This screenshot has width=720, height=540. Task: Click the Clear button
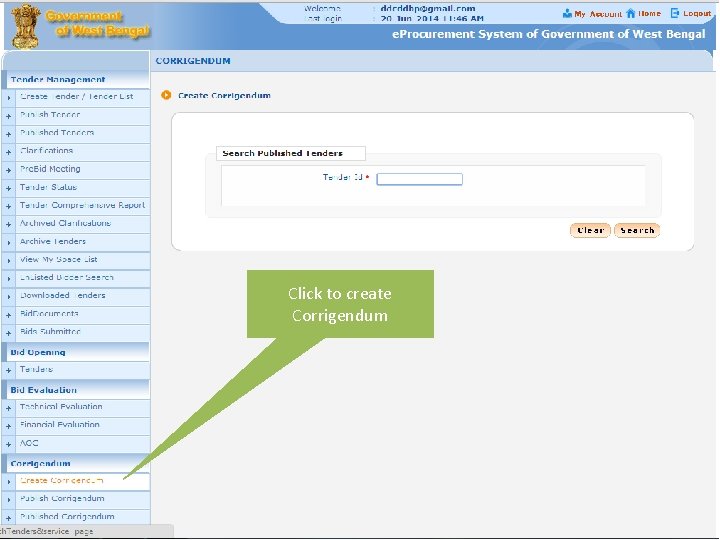point(590,230)
